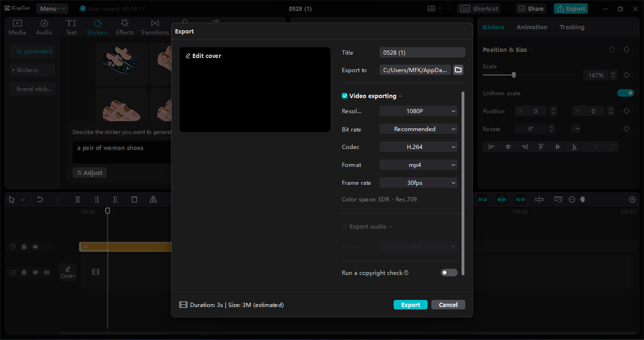Click the align right icon
This screenshot has width=644, height=340.
[x=525, y=147]
